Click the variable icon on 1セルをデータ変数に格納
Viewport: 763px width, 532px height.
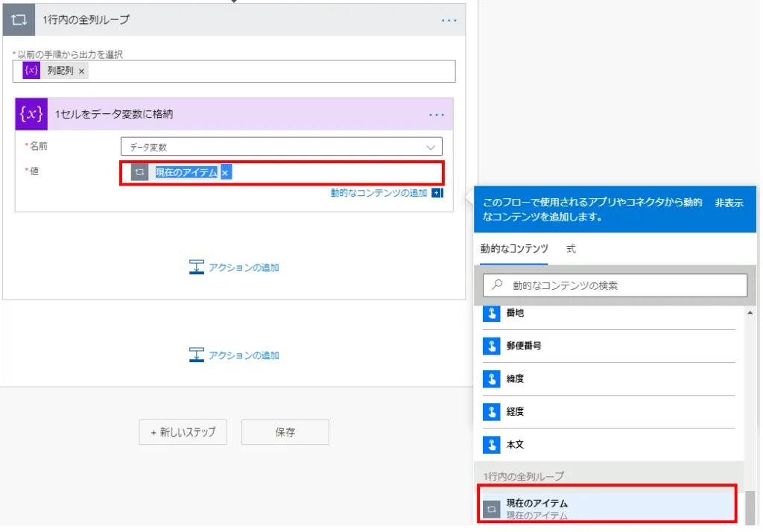(x=31, y=114)
